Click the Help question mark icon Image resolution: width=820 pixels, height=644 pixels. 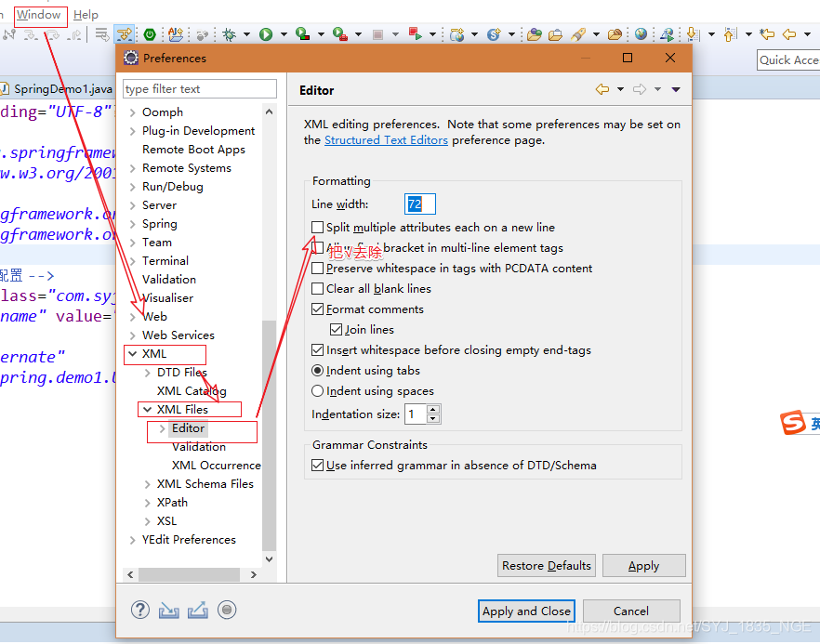(140, 610)
